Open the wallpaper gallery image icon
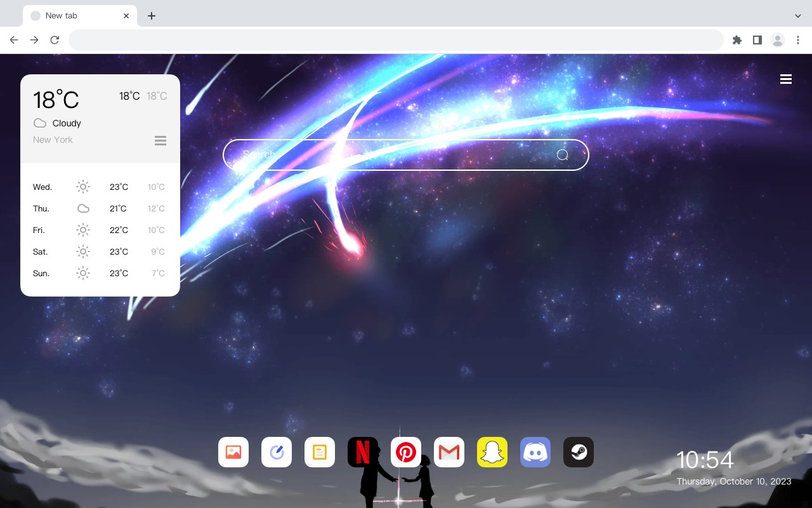812x508 pixels. [x=233, y=452]
